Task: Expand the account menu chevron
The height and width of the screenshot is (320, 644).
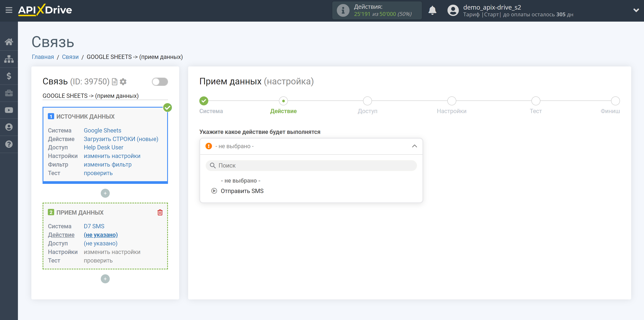Action: click(636, 10)
